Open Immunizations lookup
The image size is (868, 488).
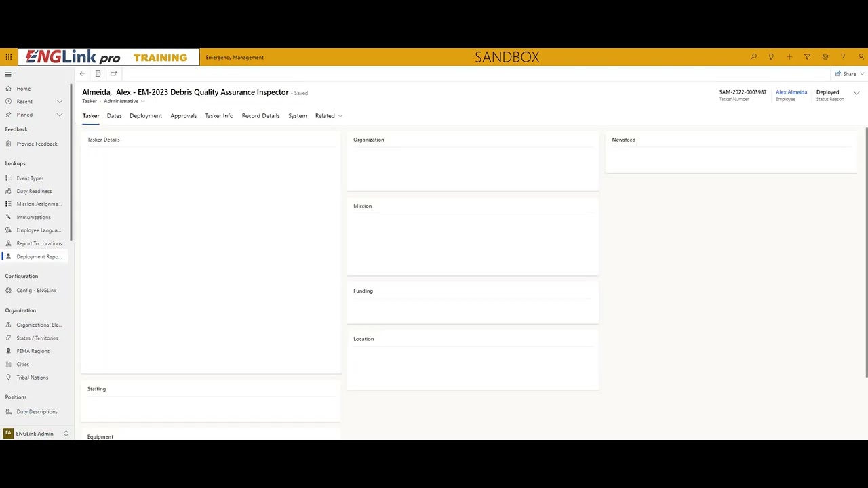point(34,217)
